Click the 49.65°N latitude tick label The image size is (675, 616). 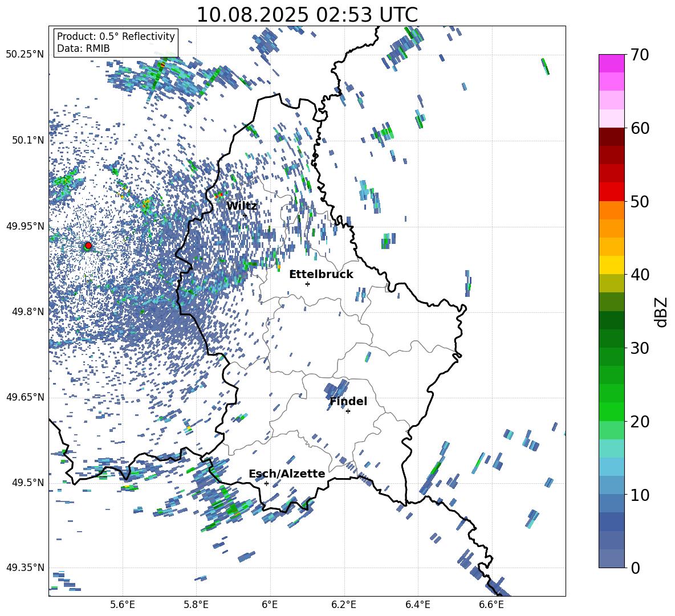tap(25, 397)
